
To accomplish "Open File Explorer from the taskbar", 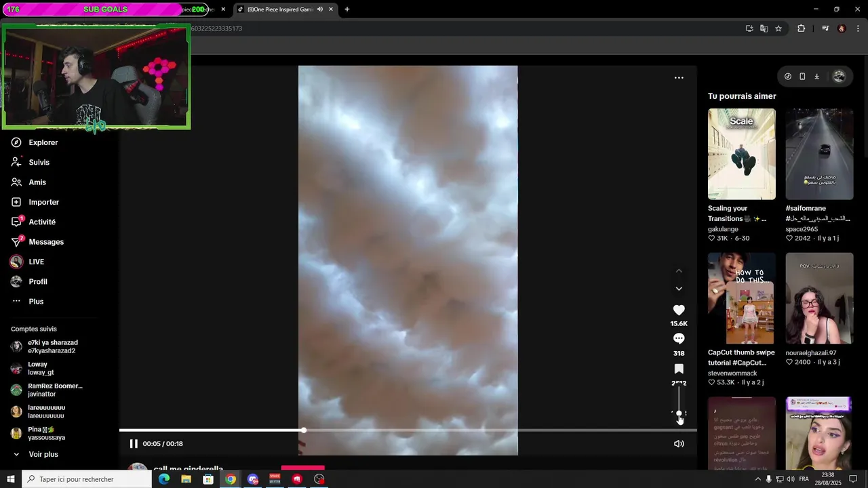I will click(186, 479).
